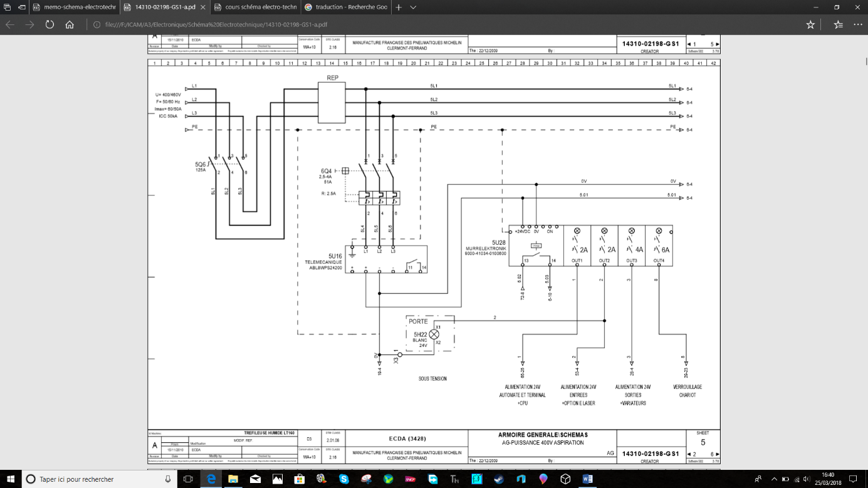The height and width of the screenshot is (488, 868).
Task: Open the favorites hub panel
Action: 839,24
